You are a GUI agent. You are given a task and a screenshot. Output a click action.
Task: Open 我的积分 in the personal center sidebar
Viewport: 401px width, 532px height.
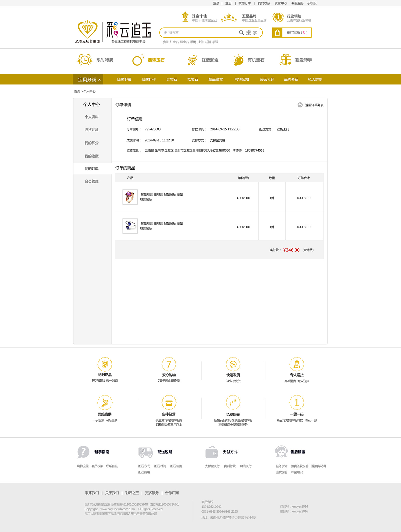(x=92, y=143)
